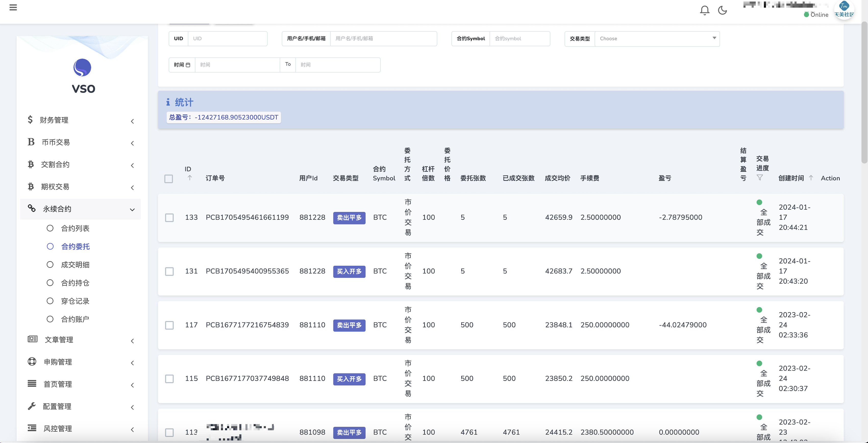Image resolution: width=868 pixels, height=443 pixels.
Task: Click the 买入开多 tag on row 131
Action: (x=349, y=272)
